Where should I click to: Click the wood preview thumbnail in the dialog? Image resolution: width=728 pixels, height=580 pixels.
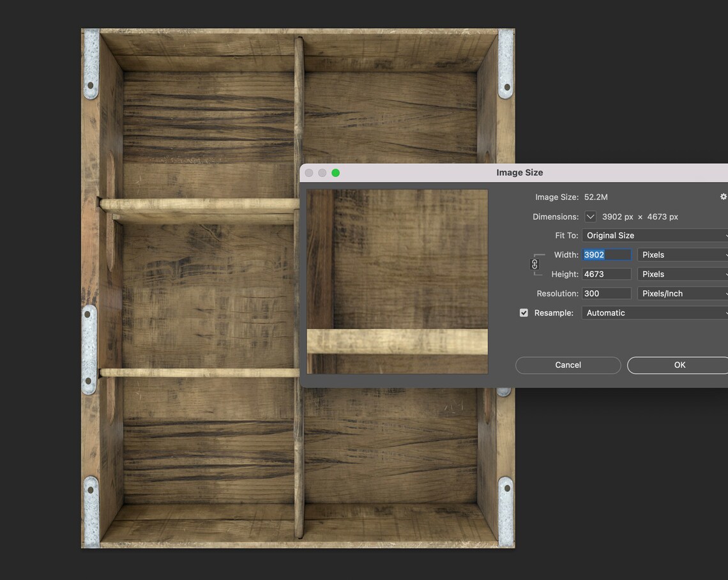[397, 282]
